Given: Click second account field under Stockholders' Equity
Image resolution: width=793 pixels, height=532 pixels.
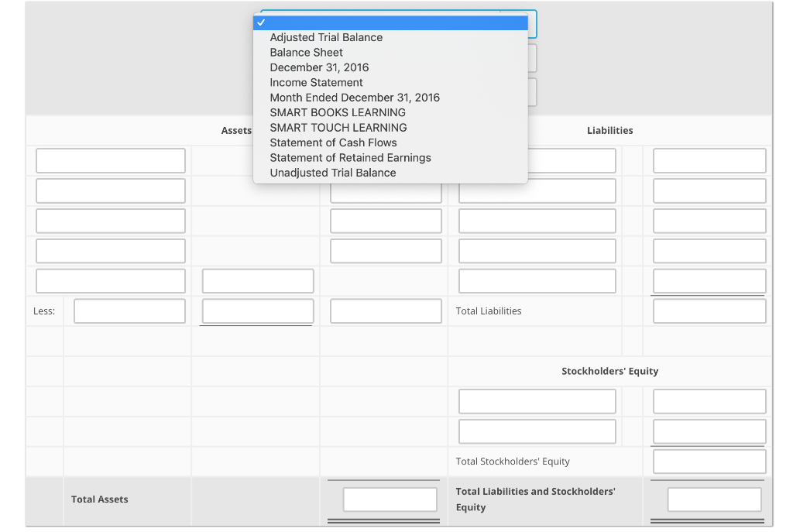Looking at the screenshot, I should pyautogui.click(x=537, y=431).
